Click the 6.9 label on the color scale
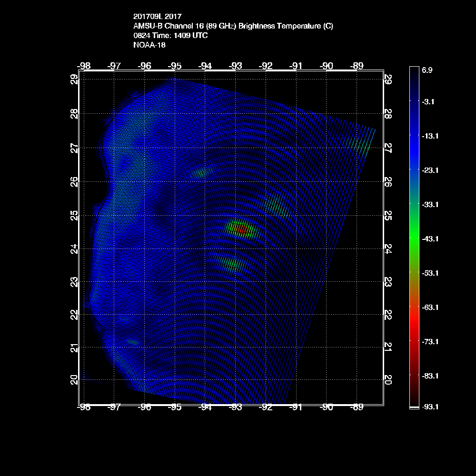Image resolution: width=476 pixels, height=476 pixels. coord(426,69)
